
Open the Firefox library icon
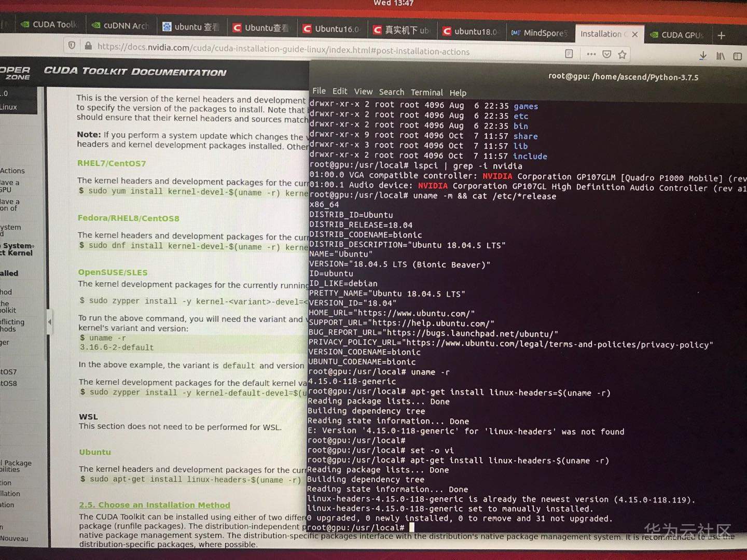(x=721, y=55)
